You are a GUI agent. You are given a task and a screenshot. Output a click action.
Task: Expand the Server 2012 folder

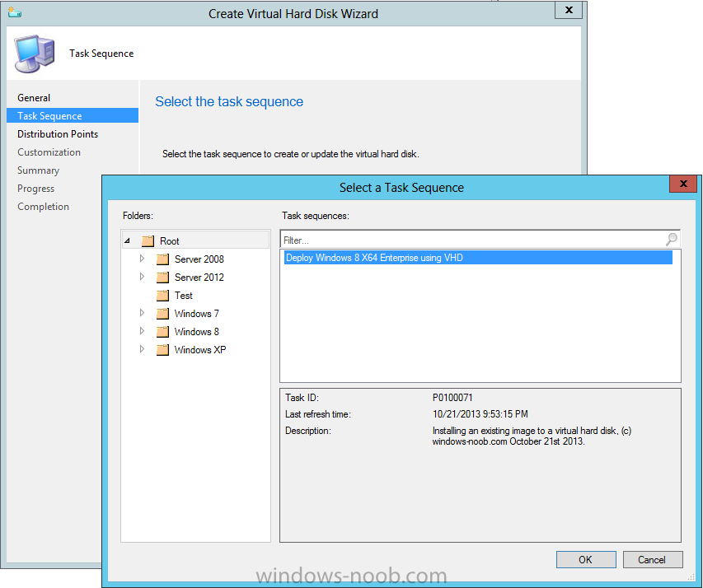click(142, 277)
